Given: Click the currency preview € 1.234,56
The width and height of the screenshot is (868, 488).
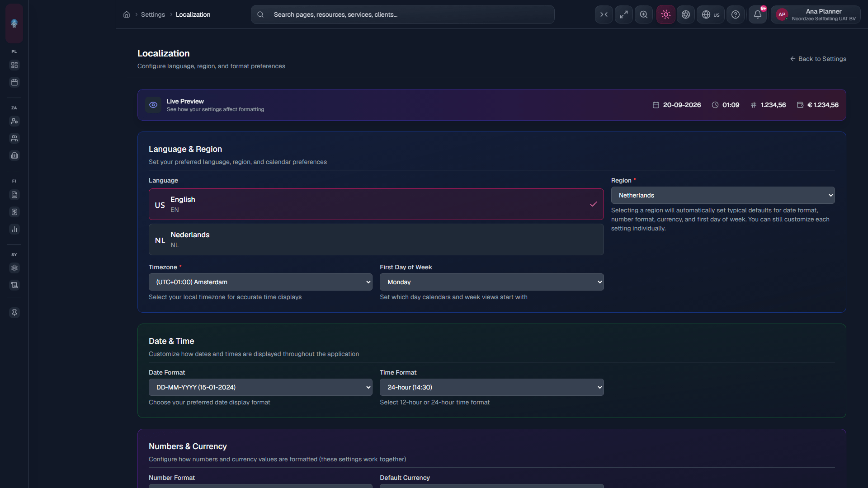Looking at the screenshot, I should pos(823,105).
